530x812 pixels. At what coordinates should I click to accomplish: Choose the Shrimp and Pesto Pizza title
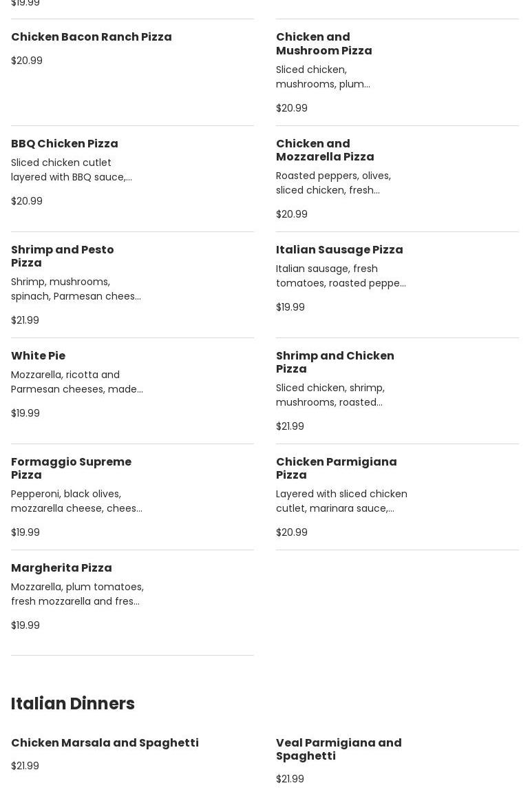pyautogui.click(x=63, y=256)
